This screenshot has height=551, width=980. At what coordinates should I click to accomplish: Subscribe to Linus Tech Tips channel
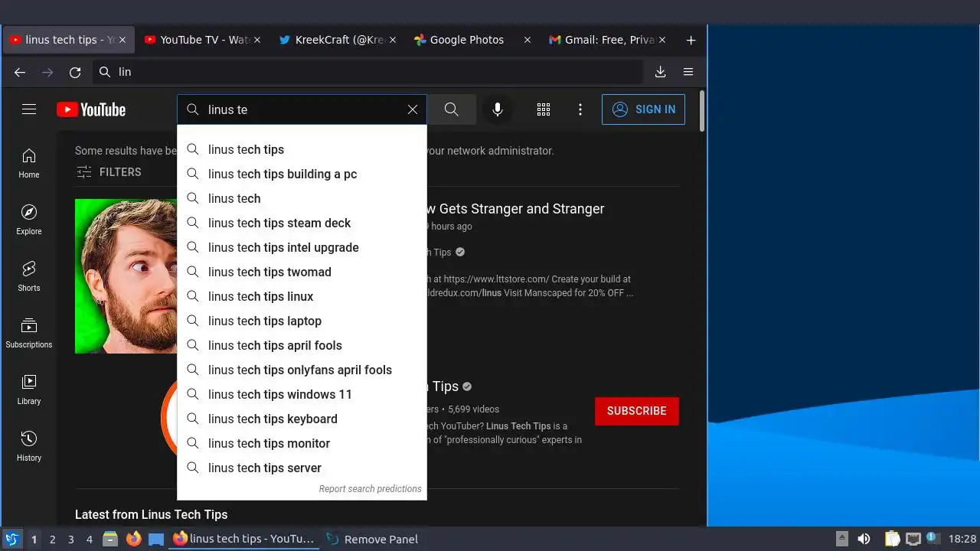pyautogui.click(x=637, y=411)
